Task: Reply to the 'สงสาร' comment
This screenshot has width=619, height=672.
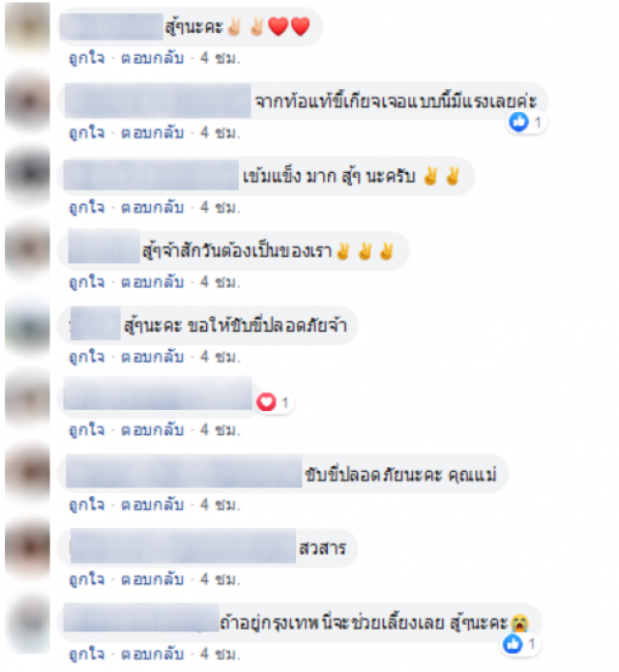Action: click(x=153, y=578)
